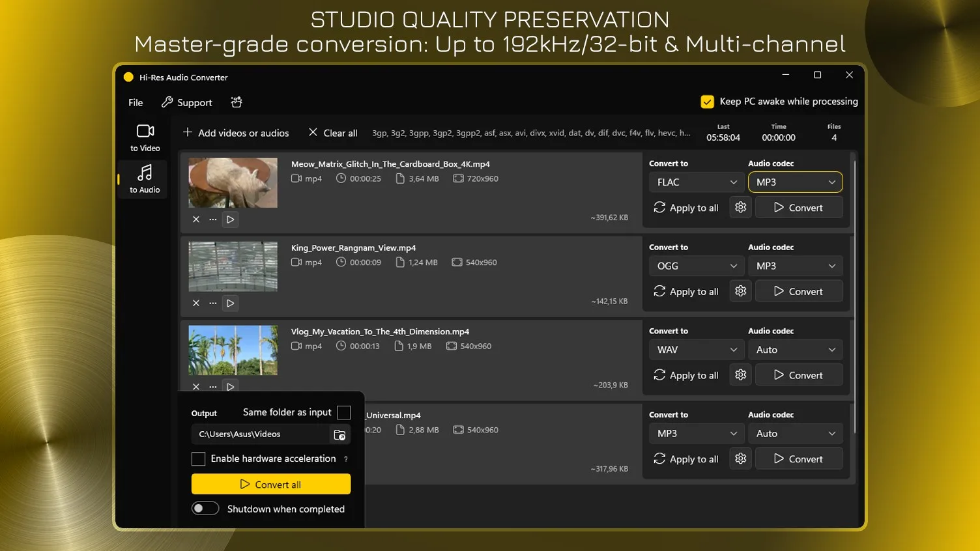Apply to all in the Universal.mp4 row
The image size is (980, 551).
686,459
